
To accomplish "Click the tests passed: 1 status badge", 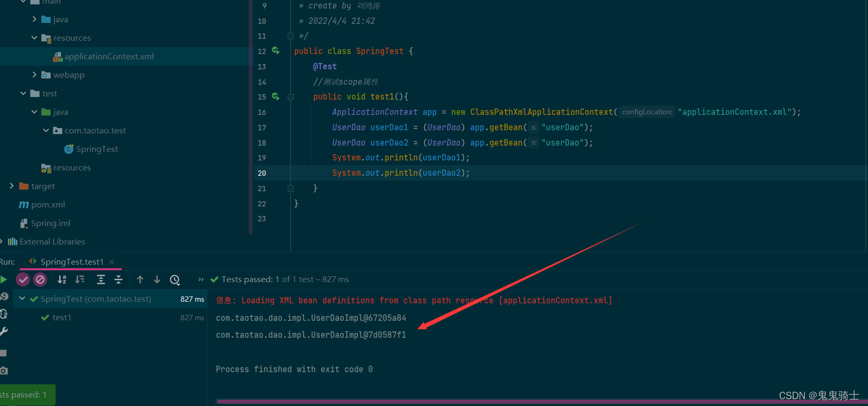I will click(26, 395).
